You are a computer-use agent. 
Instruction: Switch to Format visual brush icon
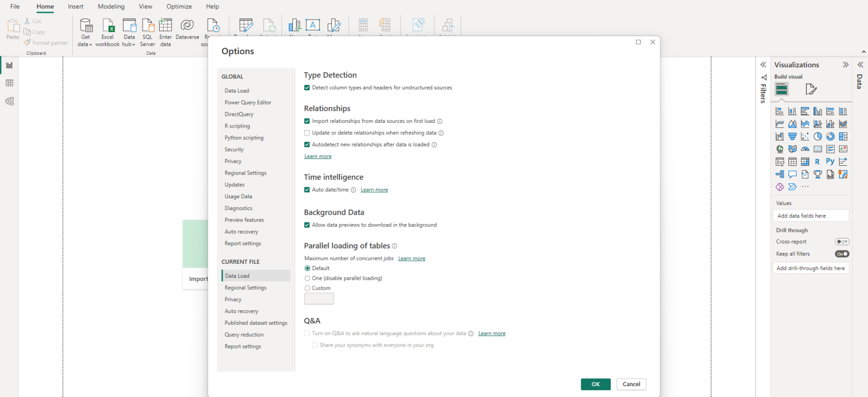click(x=811, y=89)
